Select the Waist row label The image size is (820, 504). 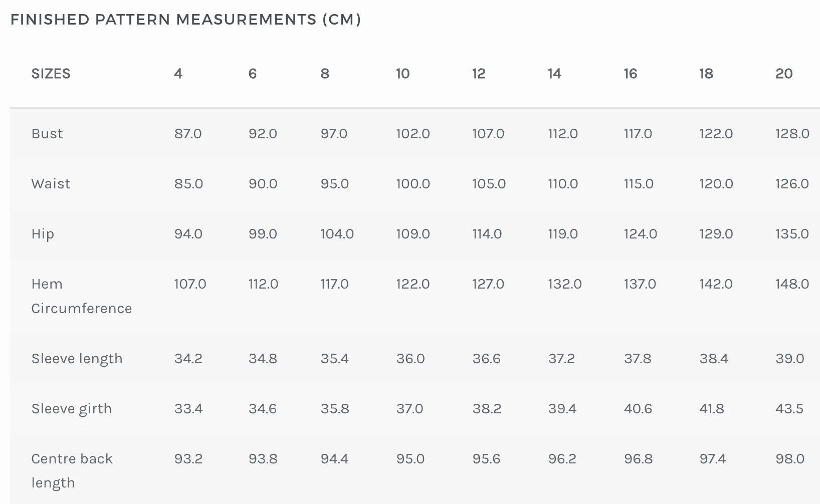pyautogui.click(x=51, y=184)
